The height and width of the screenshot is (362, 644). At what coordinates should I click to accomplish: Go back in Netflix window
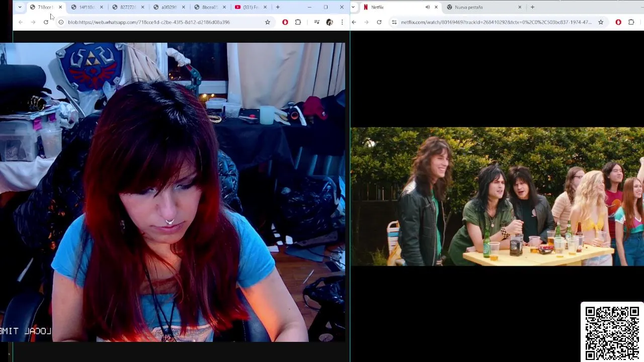(354, 22)
